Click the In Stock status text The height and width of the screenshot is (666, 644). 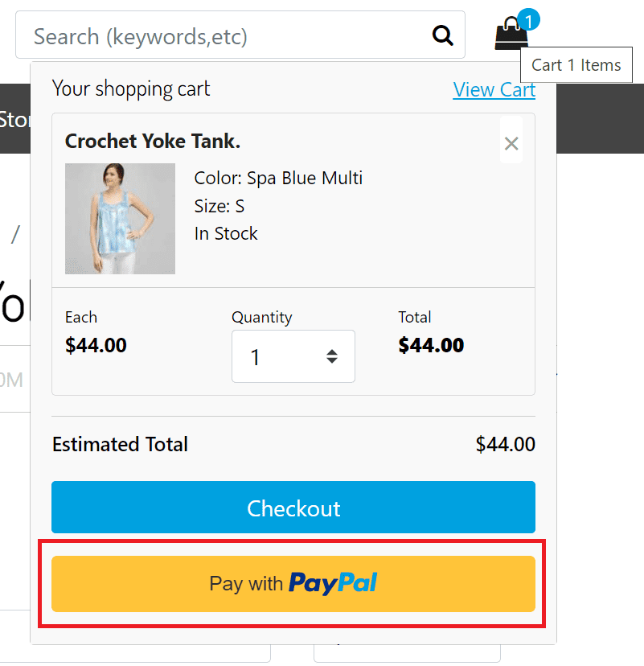point(226,233)
